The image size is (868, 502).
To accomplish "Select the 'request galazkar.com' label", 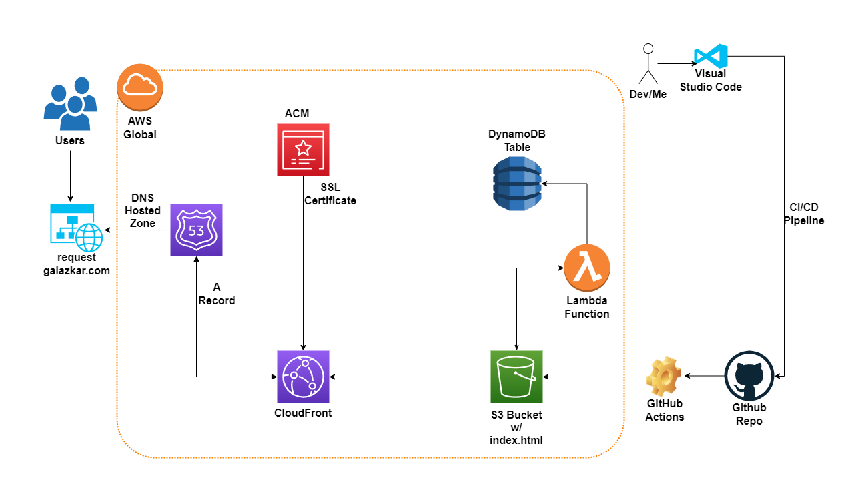I will click(77, 264).
